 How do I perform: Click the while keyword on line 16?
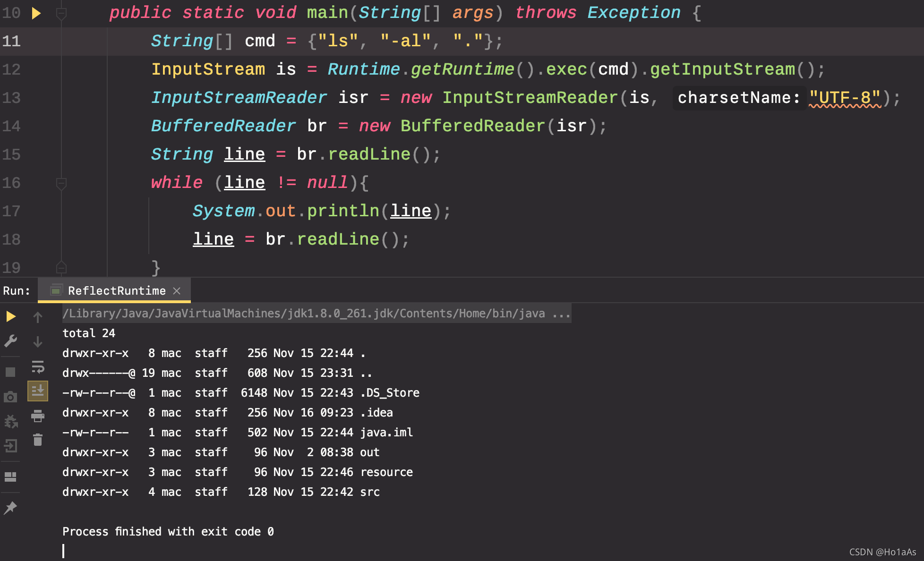point(177,183)
